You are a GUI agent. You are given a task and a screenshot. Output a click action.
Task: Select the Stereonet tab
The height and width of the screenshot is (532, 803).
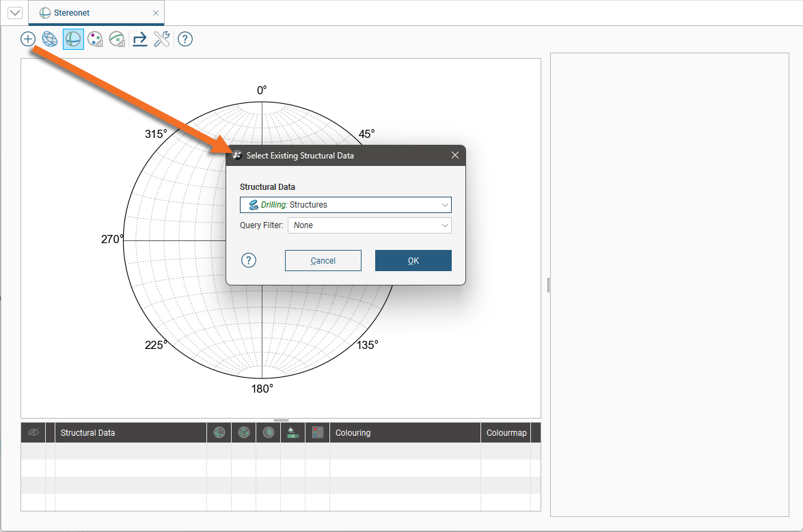tap(71, 13)
